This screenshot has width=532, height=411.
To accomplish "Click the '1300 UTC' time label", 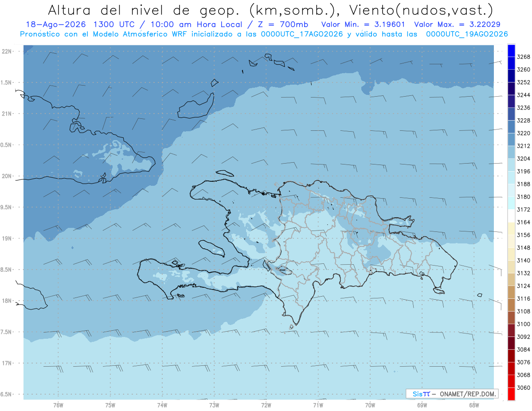I will click(x=114, y=25).
